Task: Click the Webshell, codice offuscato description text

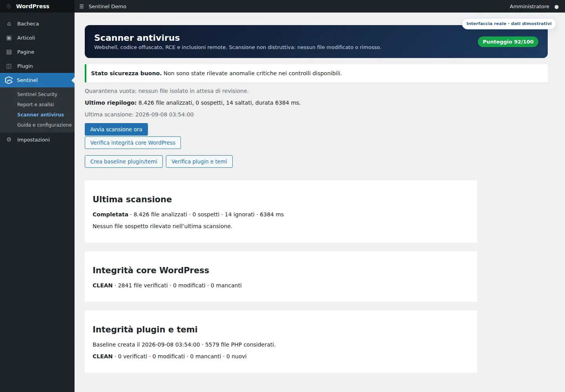Action: (237, 47)
